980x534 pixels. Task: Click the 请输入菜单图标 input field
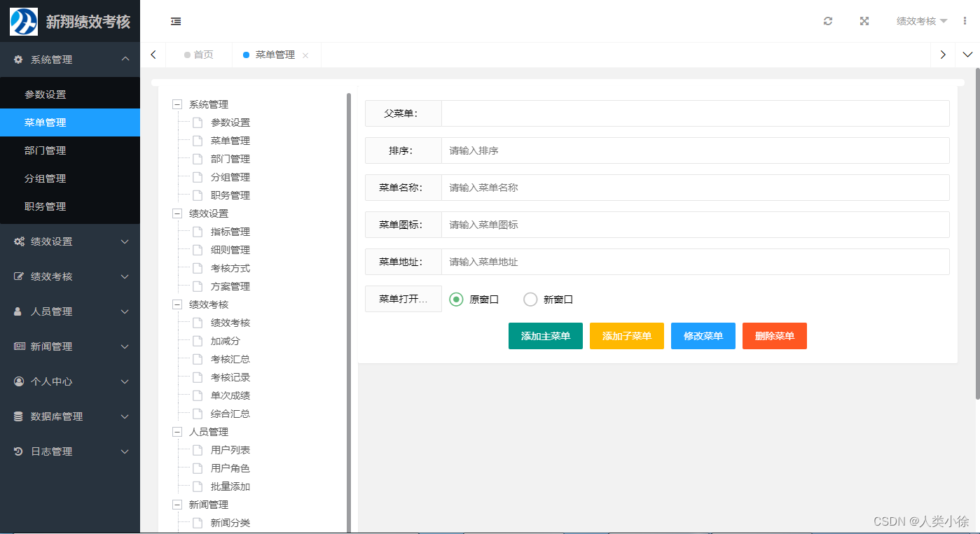point(695,225)
